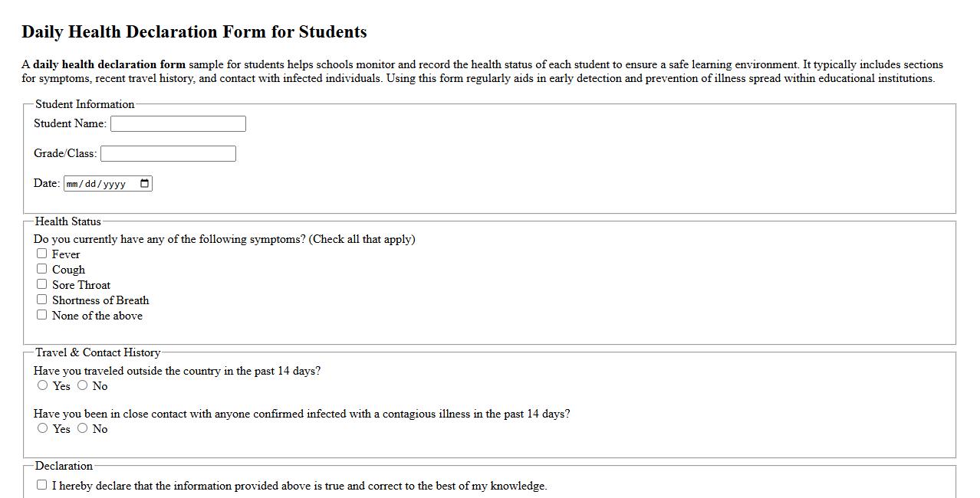Select No for travel outside the country
The image size is (980, 498).
[x=83, y=385]
